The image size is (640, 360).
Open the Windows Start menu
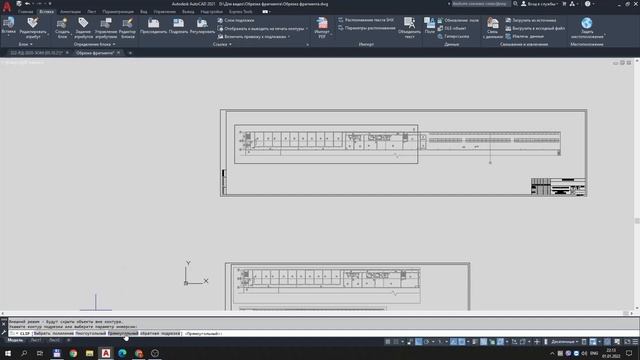point(7,353)
